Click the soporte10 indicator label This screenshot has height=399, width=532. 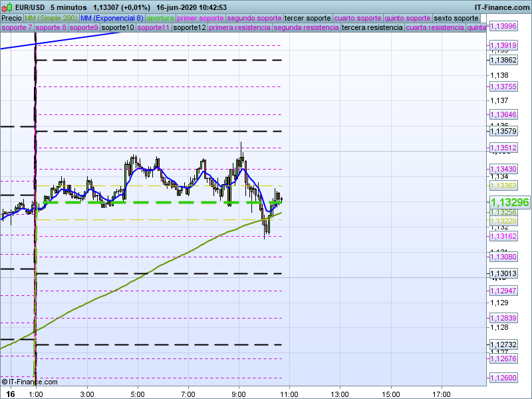118,28
